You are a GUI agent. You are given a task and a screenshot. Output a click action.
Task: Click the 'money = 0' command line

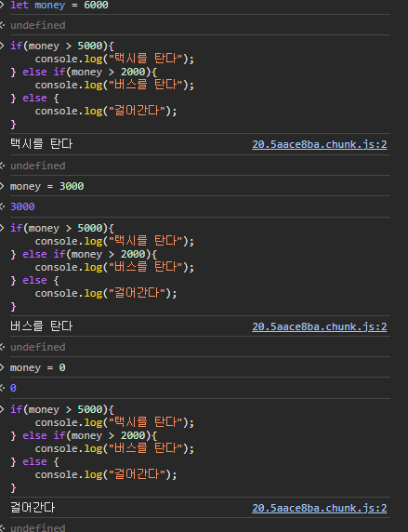[38, 367]
